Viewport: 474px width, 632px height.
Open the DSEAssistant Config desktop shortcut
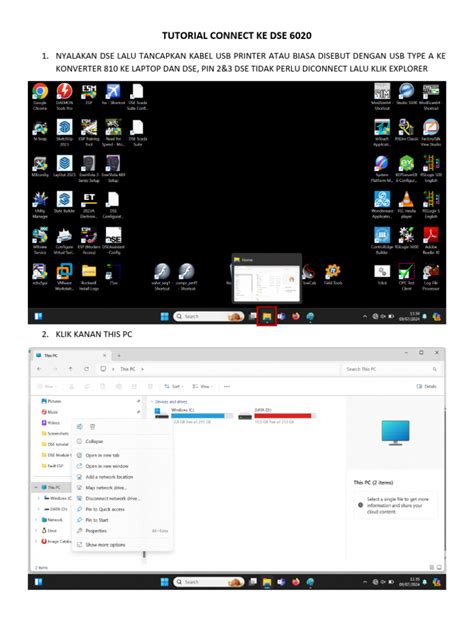click(113, 240)
